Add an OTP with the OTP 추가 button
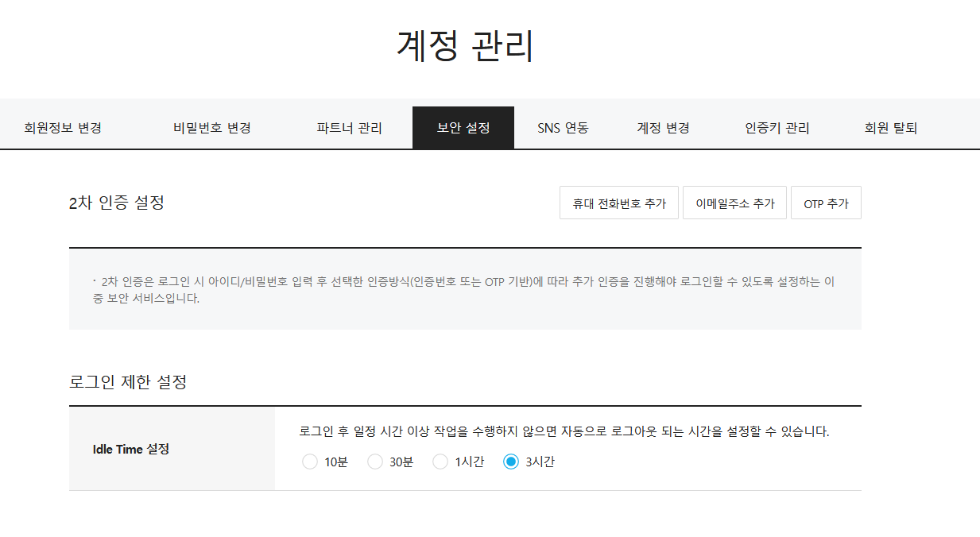This screenshot has width=980, height=537. click(826, 203)
